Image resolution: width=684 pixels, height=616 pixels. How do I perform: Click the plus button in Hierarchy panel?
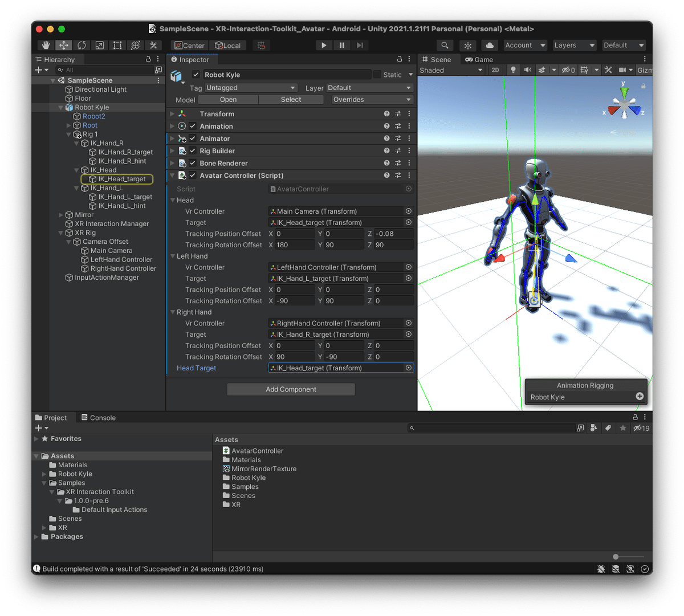[39, 70]
